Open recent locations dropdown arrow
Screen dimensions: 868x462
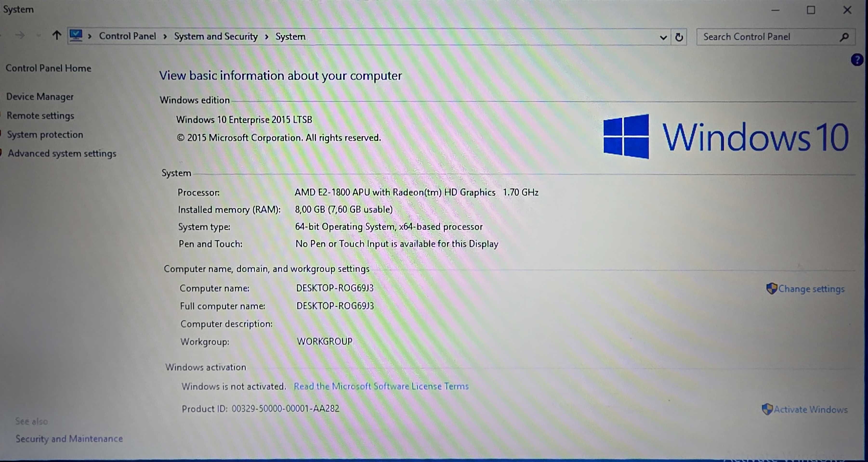point(39,35)
